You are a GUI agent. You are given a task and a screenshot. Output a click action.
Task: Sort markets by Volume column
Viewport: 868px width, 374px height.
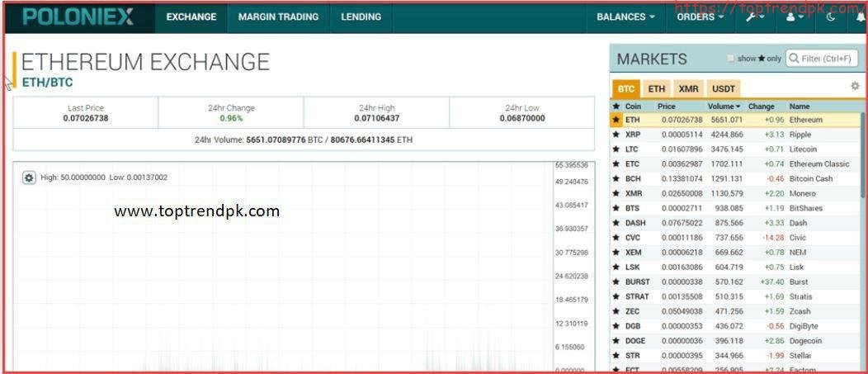click(x=724, y=106)
